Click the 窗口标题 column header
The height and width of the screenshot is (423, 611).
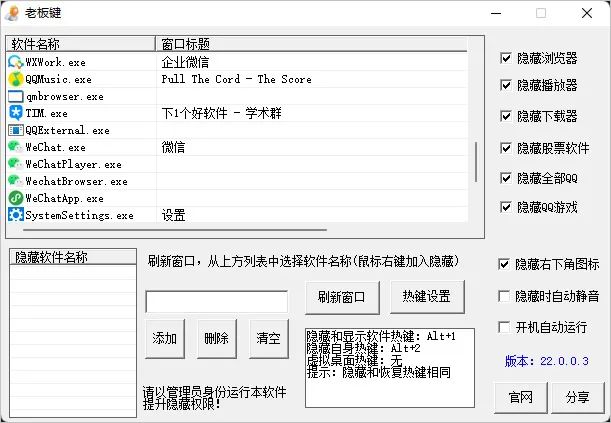click(311, 44)
